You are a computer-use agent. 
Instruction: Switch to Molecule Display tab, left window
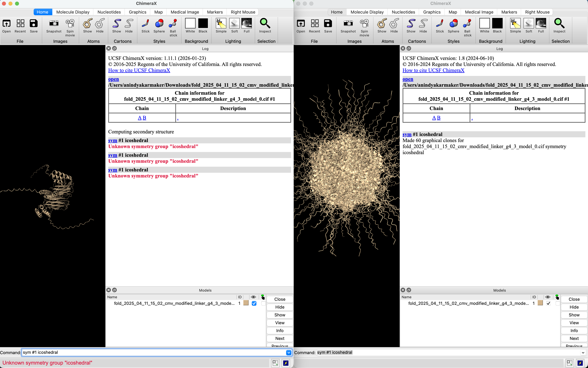click(x=73, y=12)
